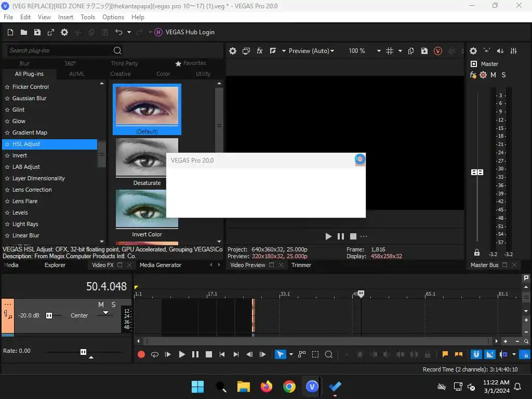Toggle loop playback in transport bar
The width and height of the screenshot is (532, 399).
(x=155, y=354)
